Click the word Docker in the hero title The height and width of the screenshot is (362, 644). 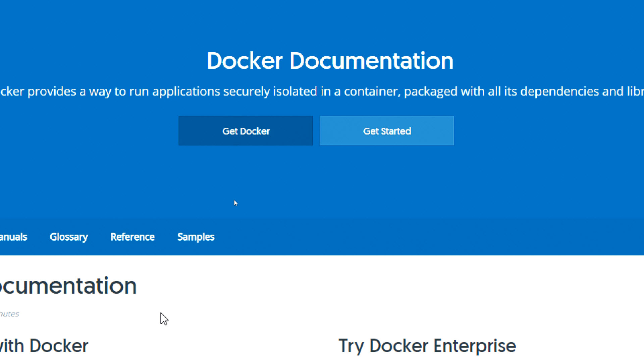245,61
